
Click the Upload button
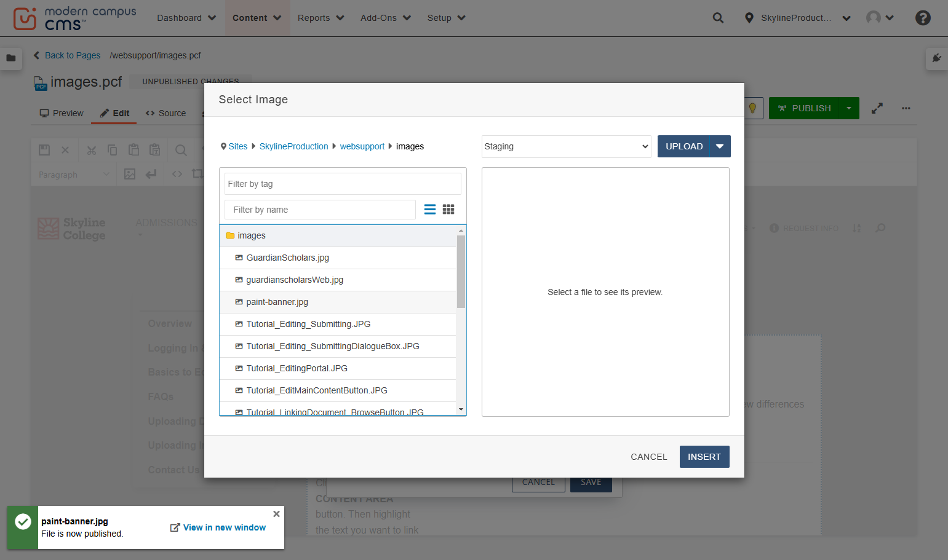(x=684, y=146)
